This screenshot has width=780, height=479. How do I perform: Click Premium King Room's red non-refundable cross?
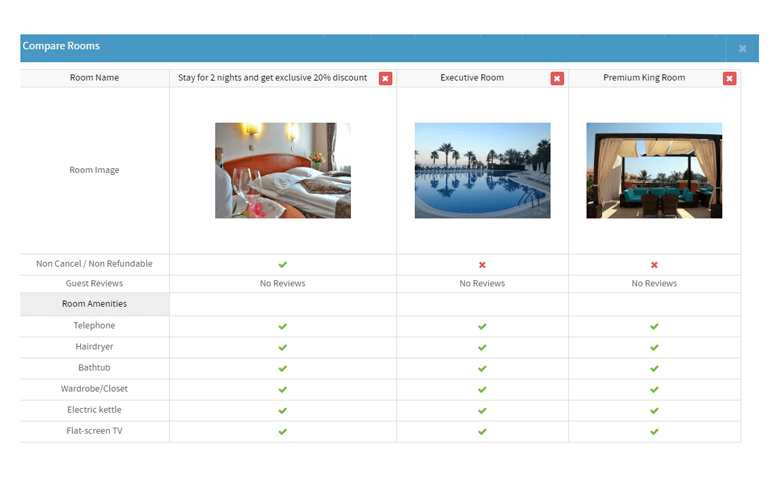point(654,265)
